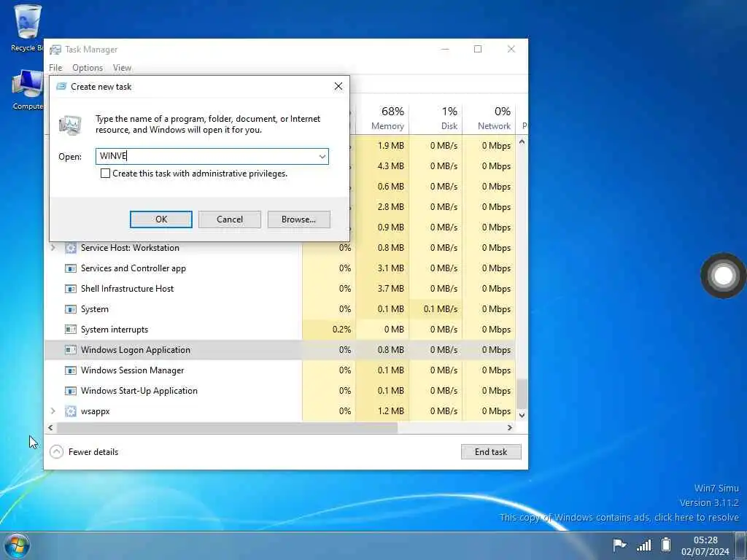Click the Fewer details link
747x560 pixels.
(x=93, y=452)
